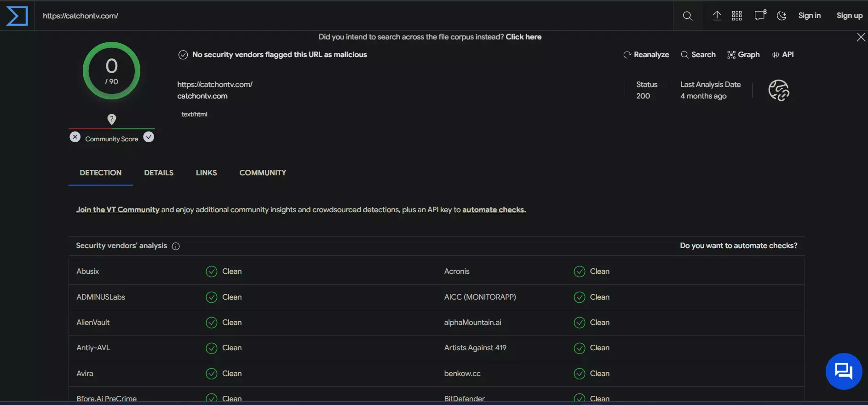Click info icon next to Security vendors' analysis
868x405 pixels.
[176, 246]
